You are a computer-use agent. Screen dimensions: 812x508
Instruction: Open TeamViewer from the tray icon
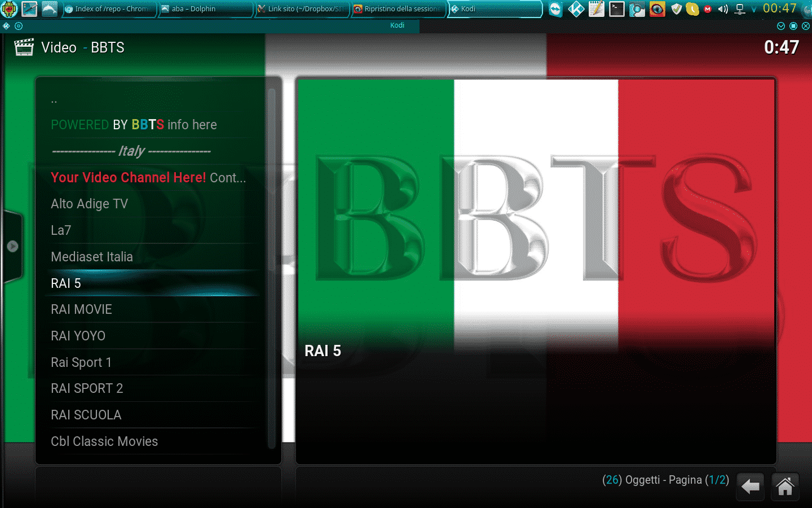pyautogui.click(x=555, y=9)
